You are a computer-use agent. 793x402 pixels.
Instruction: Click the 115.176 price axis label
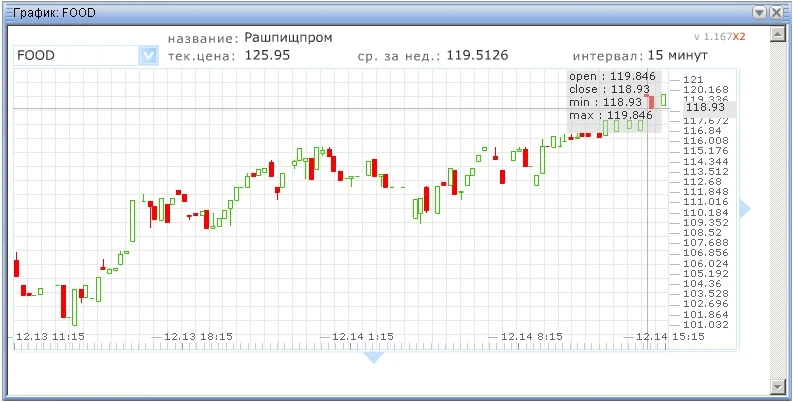706,151
